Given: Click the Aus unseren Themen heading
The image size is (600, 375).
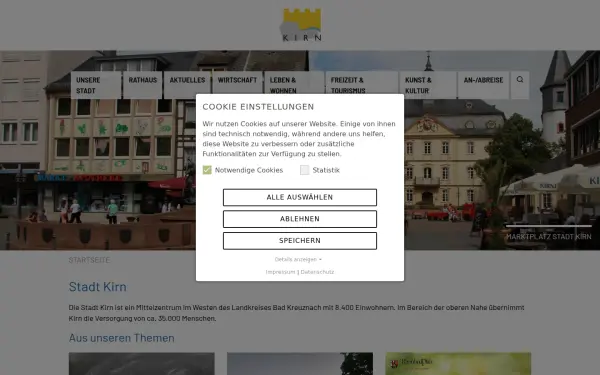Looking at the screenshot, I should point(122,338).
